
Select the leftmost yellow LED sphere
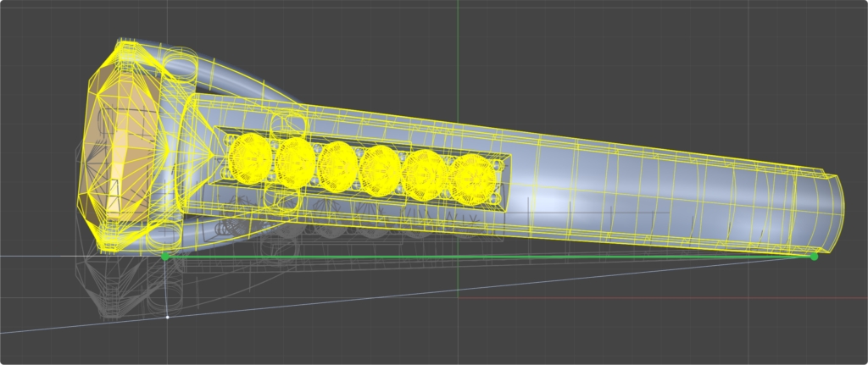click(x=250, y=156)
